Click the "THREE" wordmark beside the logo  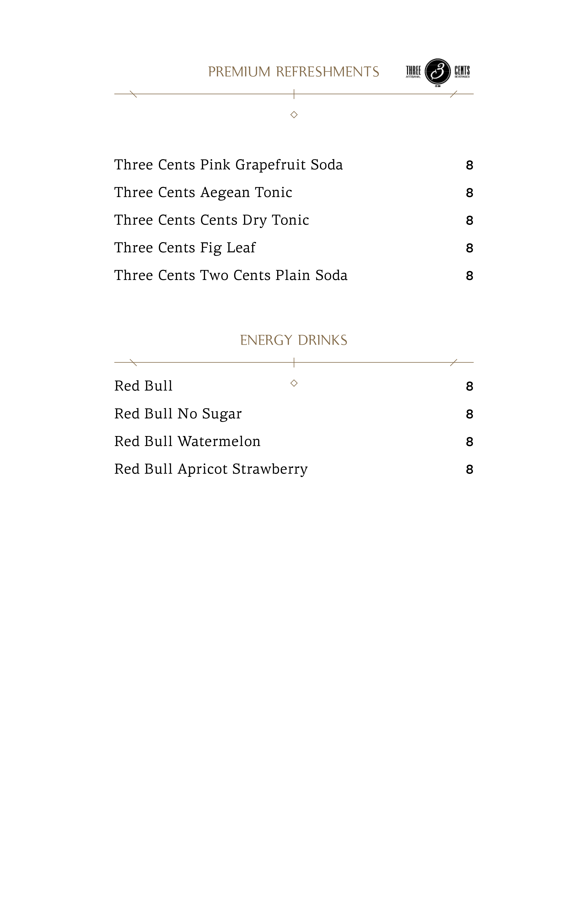(413, 71)
